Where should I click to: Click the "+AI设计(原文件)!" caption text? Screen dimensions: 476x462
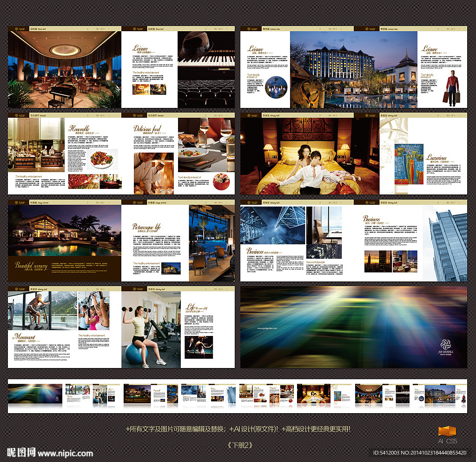(x=253, y=429)
